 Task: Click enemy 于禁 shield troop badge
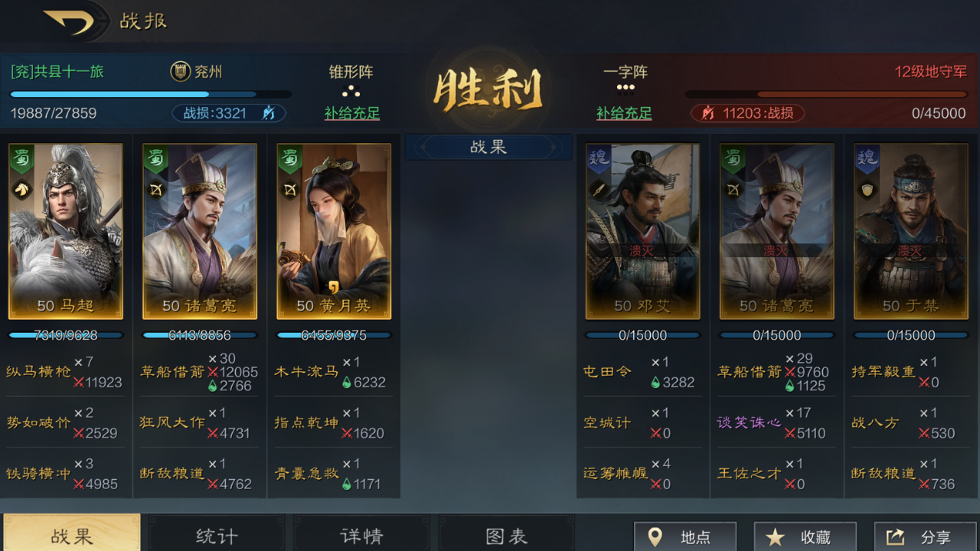pyautogui.click(x=867, y=188)
